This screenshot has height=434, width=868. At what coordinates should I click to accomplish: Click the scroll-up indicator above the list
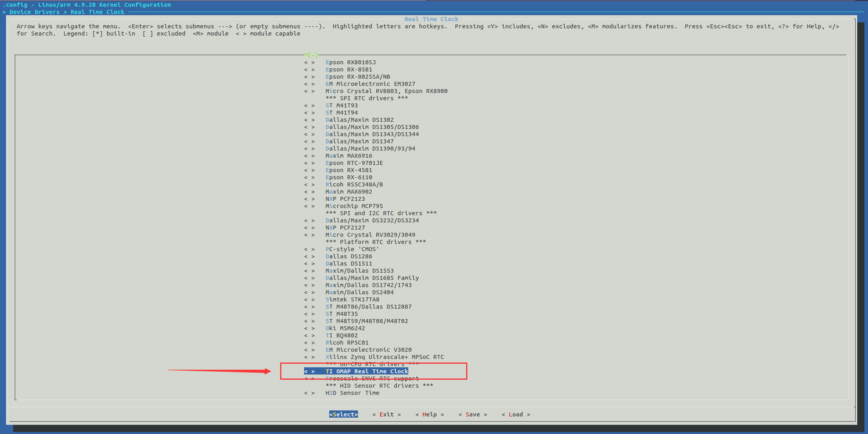pyautogui.click(x=311, y=55)
